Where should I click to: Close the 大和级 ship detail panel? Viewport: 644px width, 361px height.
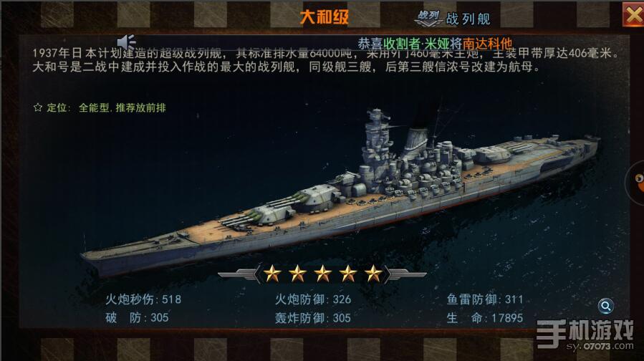633,15
